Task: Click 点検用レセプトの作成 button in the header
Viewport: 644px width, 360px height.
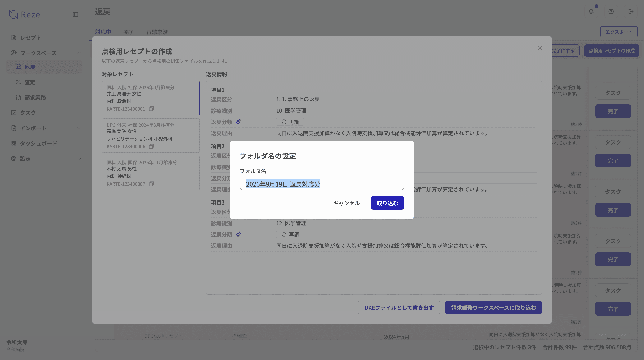Action: (x=611, y=51)
